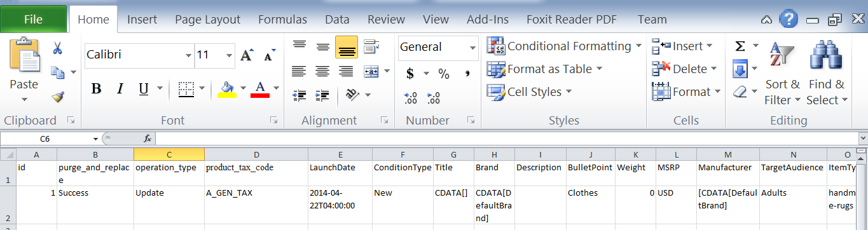
Task: Click the Clear eraser icon
Action: tap(740, 91)
